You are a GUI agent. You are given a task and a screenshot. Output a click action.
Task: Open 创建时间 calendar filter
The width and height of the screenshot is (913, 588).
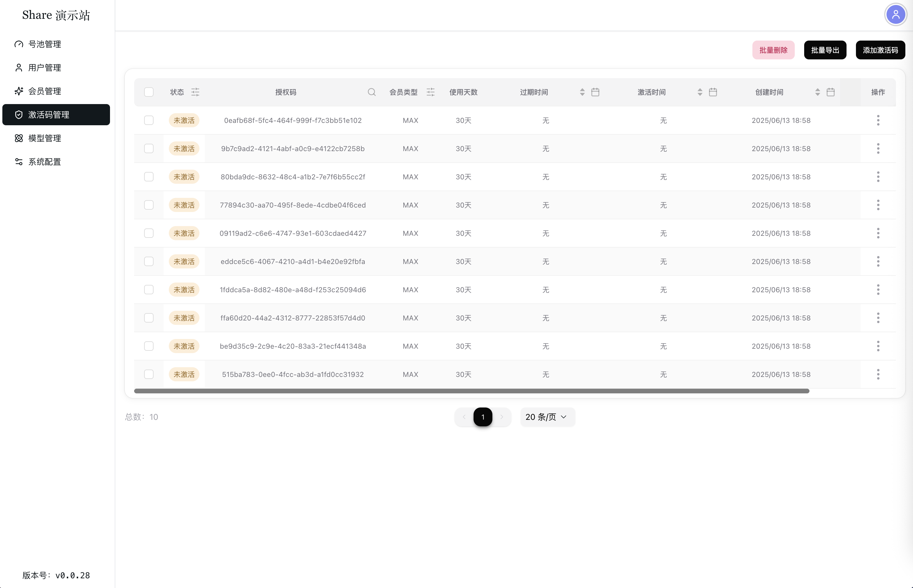[830, 92]
